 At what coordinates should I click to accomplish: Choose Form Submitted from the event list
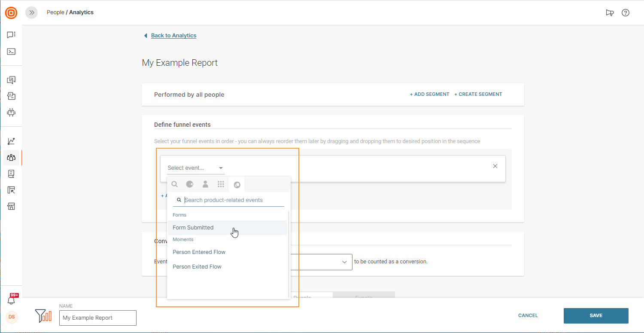pos(193,228)
